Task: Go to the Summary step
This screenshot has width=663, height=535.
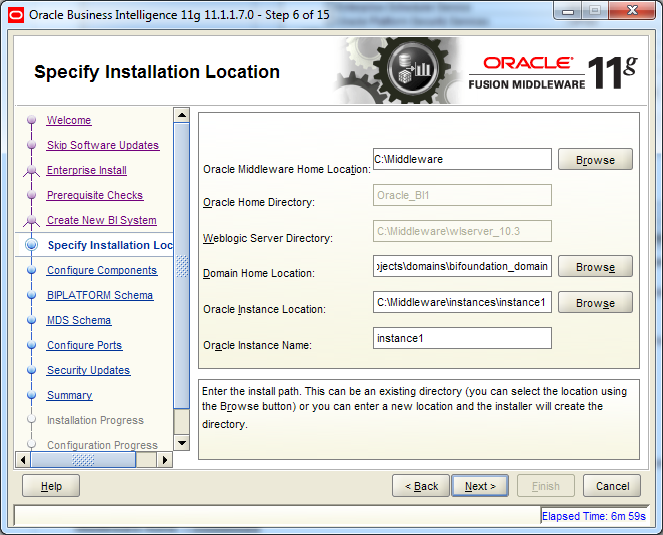Action: (x=69, y=395)
